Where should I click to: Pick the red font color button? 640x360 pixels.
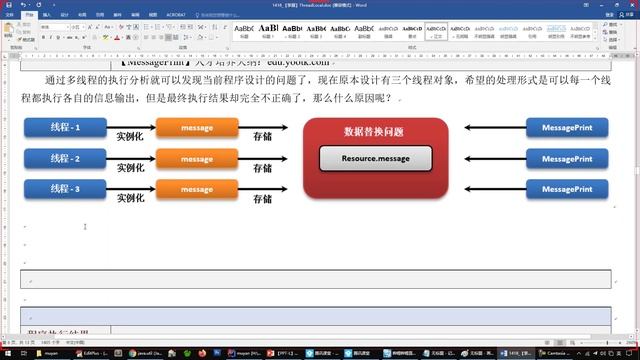[x=117, y=38]
